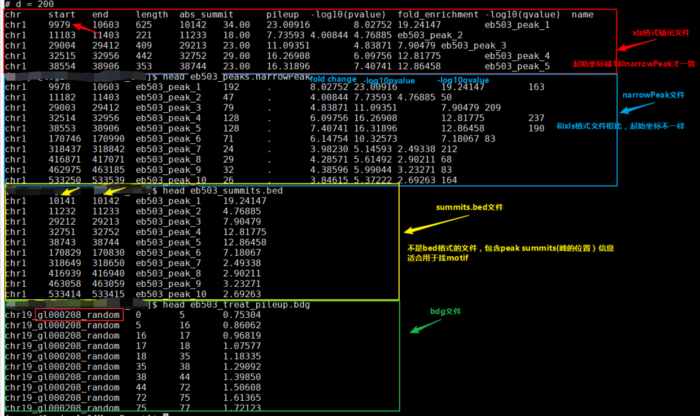Click fold change value 6.14754
The width and height of the screenshot is (700, 416).
(329, 139)
